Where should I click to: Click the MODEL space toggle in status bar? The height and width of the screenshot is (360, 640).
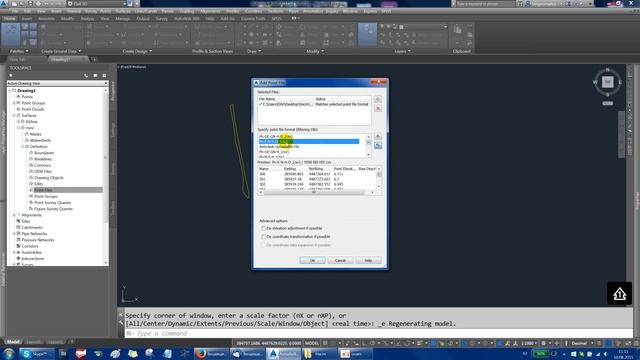click(x=312, y=343)
